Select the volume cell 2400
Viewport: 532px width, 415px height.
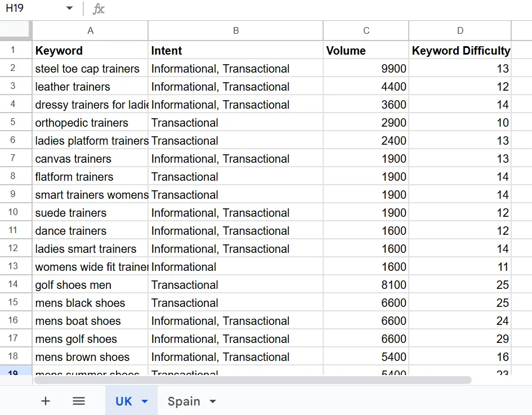coord(366,140)
